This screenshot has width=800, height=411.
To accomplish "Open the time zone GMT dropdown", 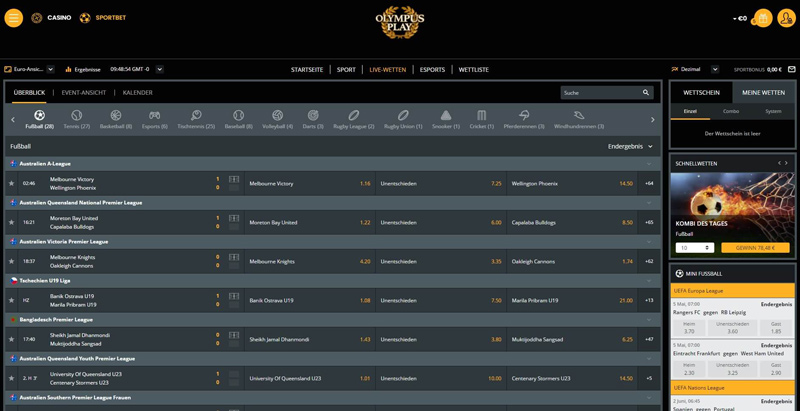I will pos(160,69).
